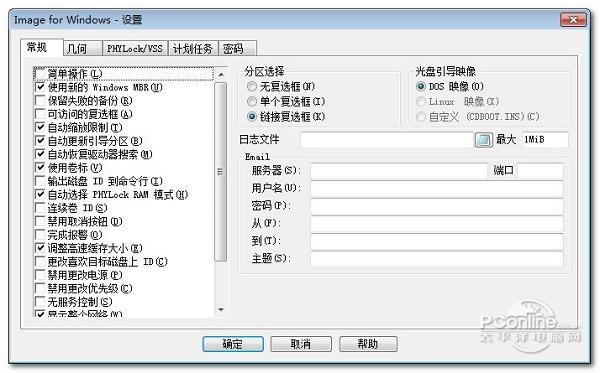Image resolution: width=600 pixels, height=373 pixels.
Task: Select 单个复选框 (I) radio button
Action: (252, 101)
